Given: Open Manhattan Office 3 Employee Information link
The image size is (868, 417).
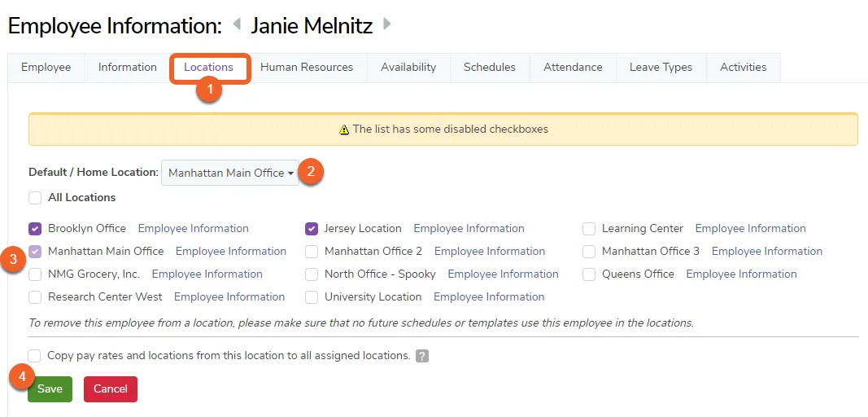Looking at the screenshot, I should pos(767,251).
